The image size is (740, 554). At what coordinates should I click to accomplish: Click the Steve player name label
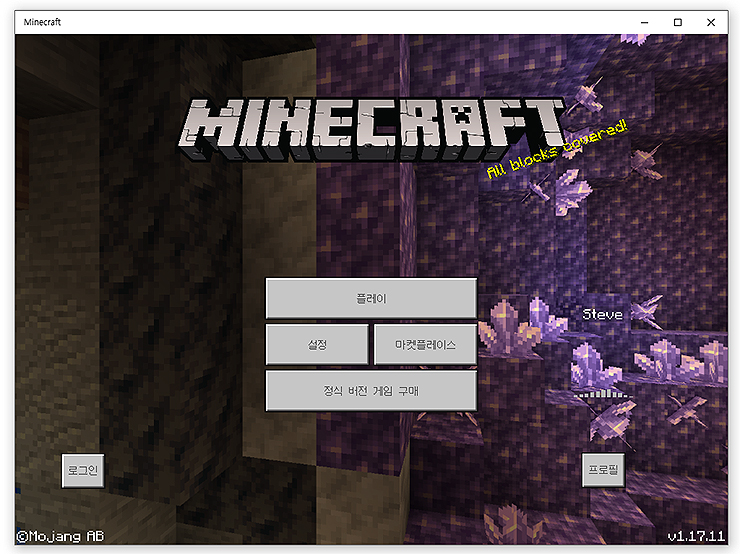602,314
